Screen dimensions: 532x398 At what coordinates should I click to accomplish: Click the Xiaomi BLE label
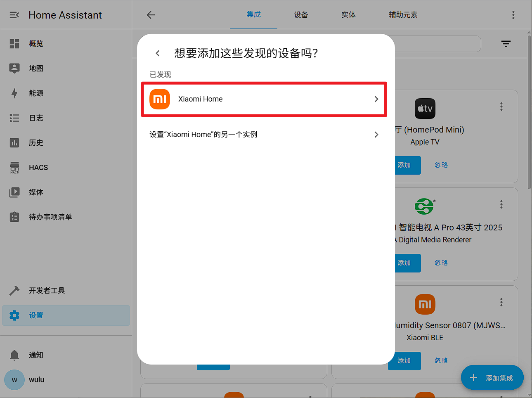(x=425, y=338)
